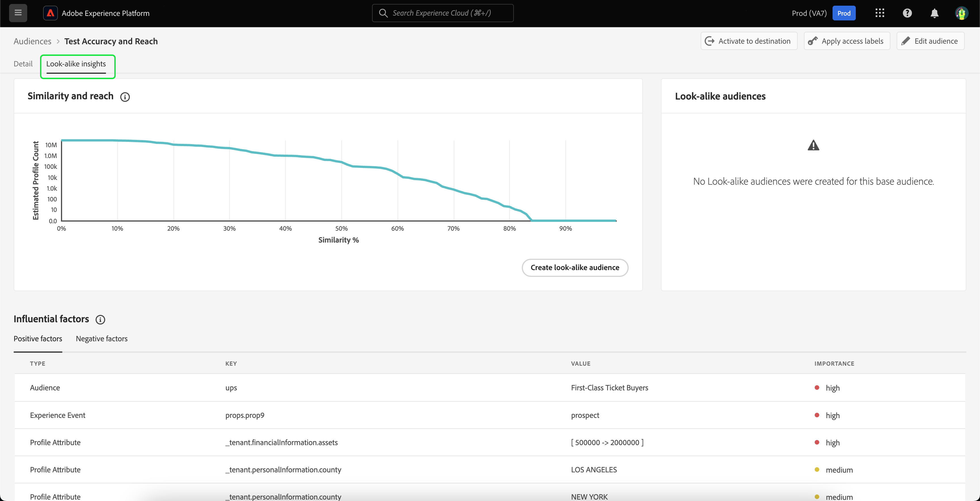Open the app switcher grid

880,13
